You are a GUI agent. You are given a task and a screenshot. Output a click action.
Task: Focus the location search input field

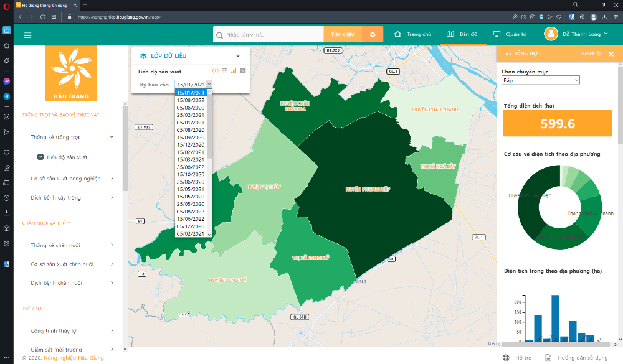(272, 35)
